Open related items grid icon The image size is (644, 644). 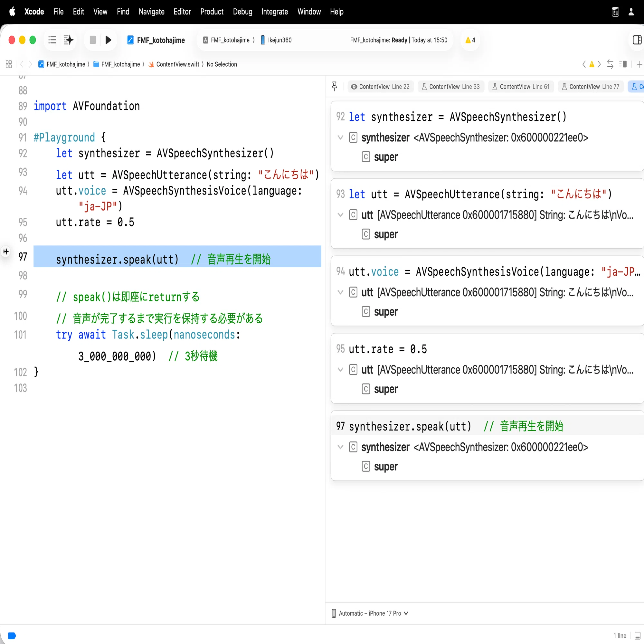9,64
